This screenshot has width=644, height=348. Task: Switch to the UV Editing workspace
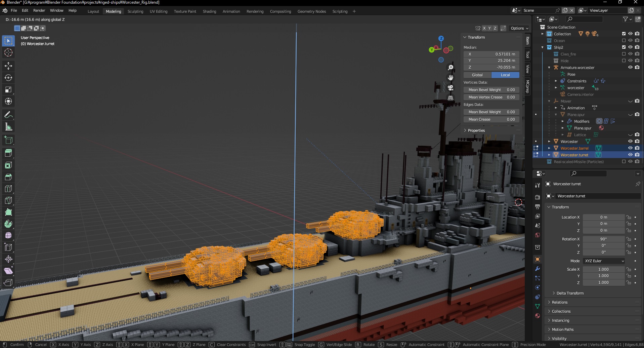click(159, 11)
